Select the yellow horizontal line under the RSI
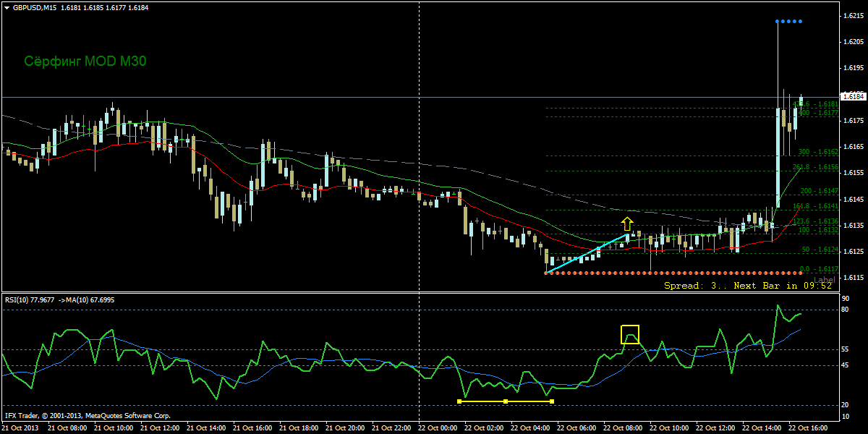 tap(506, 401)
